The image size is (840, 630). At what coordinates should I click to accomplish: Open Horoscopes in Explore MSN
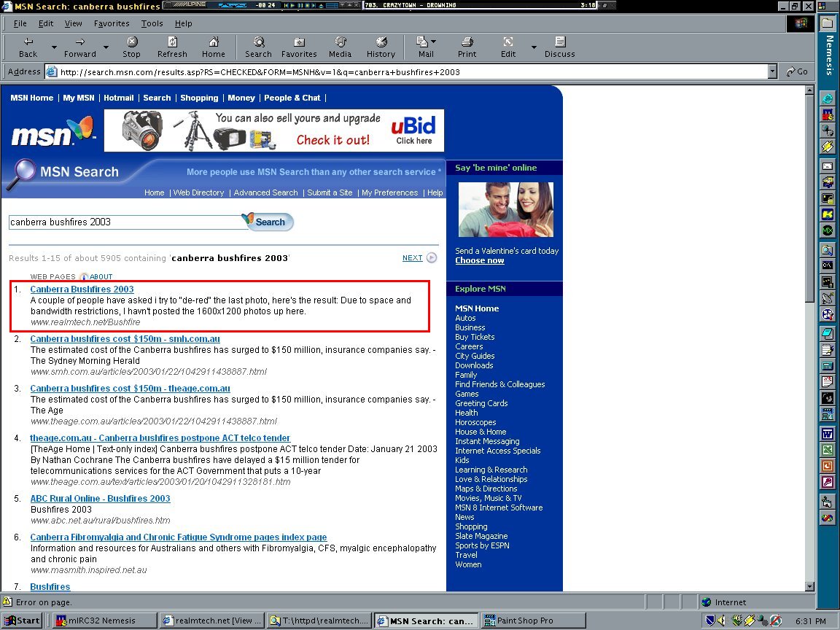click(x=475, y=422)
